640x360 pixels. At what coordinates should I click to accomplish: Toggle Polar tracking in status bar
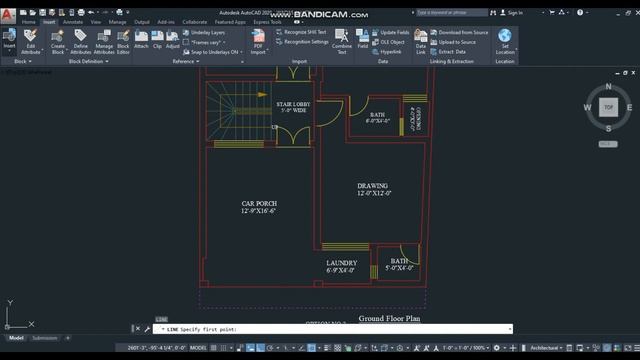pyautogui.click(x=270, y=348)
